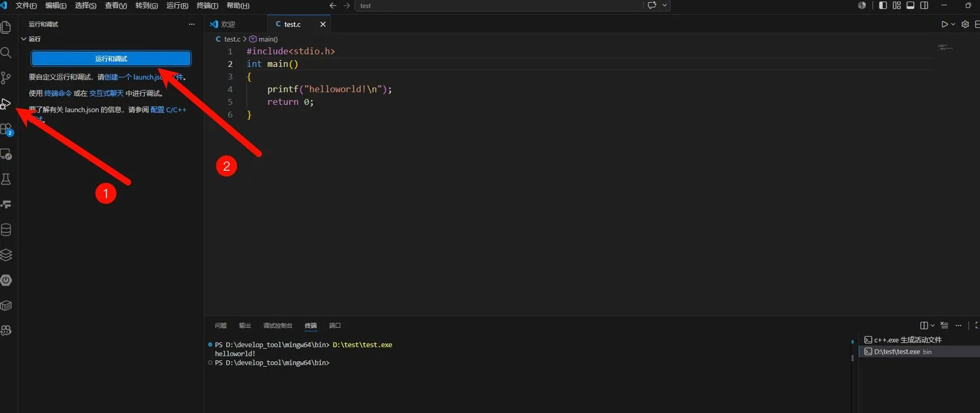Screen dimensions: 980x413
Task: Select the D:\test\test.exe terminal entry
Action: 920,352
